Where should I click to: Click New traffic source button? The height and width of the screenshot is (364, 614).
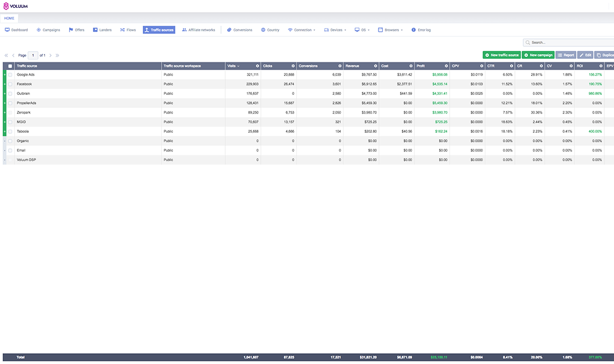pyautogui.click(x=502, y=55)
